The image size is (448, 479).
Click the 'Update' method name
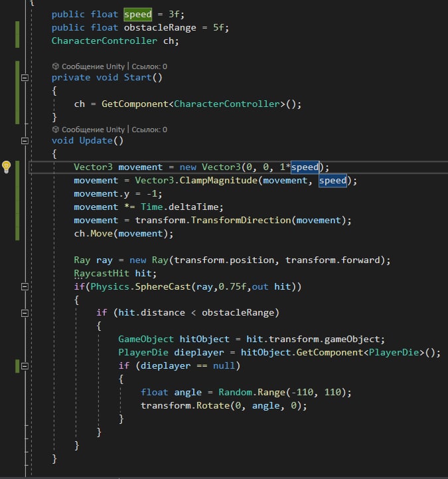(x=96, y=141)
